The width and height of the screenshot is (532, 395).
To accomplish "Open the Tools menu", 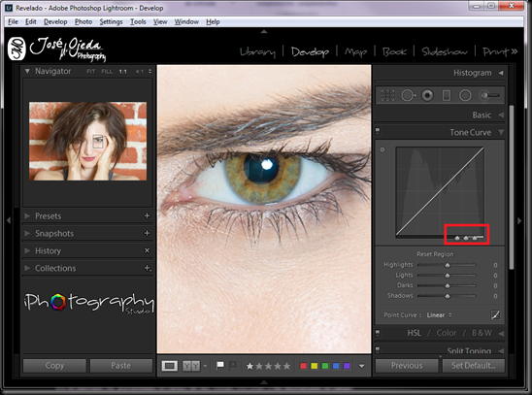I will (x=138, y=21).
